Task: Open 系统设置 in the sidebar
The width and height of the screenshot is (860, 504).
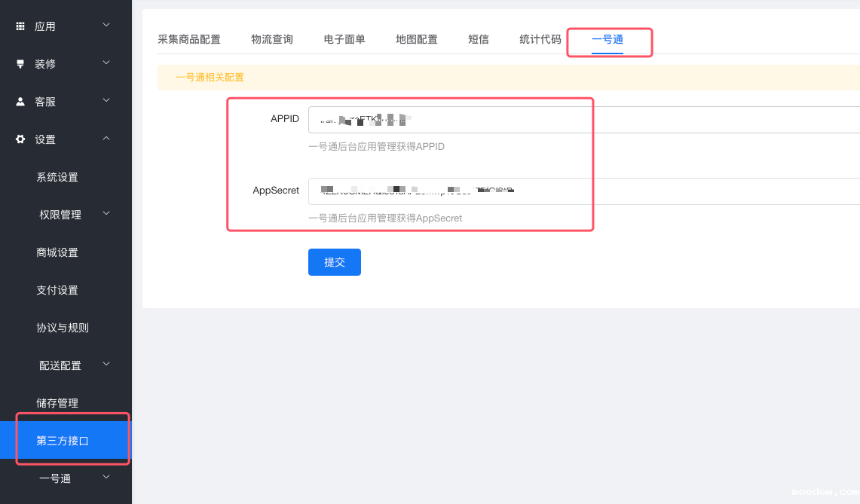Action: [x=57, y=177]
